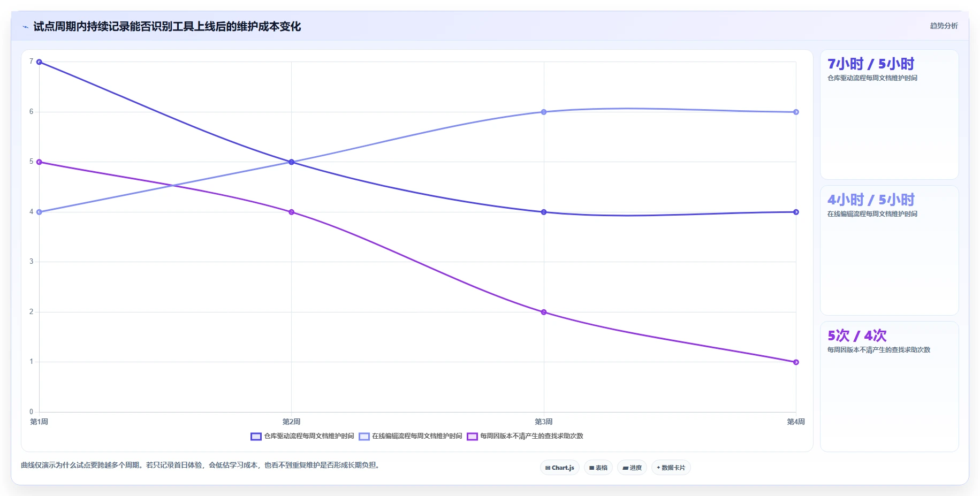Click the purple data point at 第3周 value 2

(x=544, y=312)
